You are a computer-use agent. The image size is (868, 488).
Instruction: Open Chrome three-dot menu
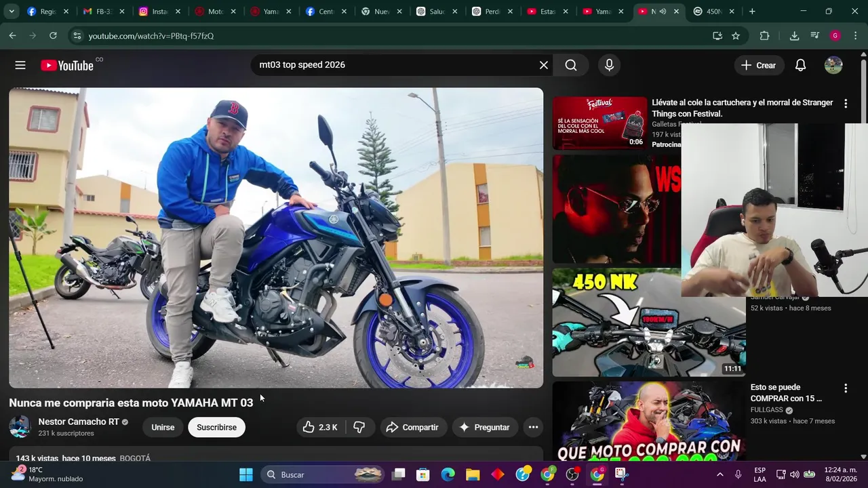(855, 36)
